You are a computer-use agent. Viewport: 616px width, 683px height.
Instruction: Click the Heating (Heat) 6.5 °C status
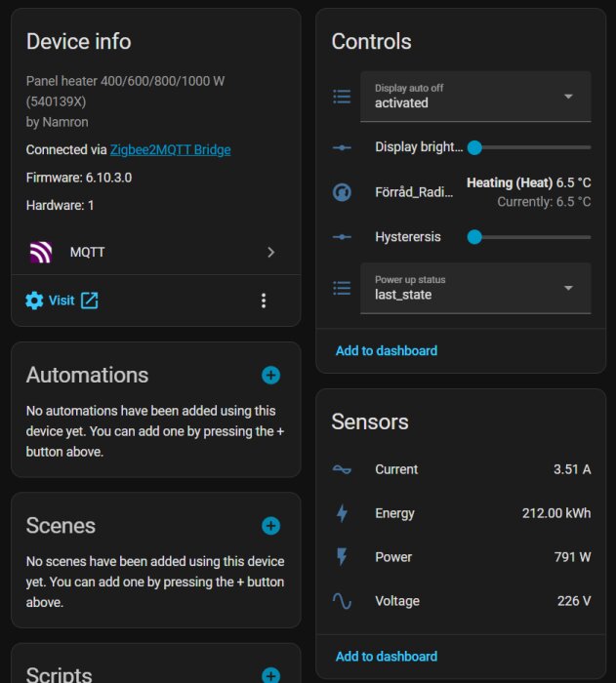[x=529, y=182]
